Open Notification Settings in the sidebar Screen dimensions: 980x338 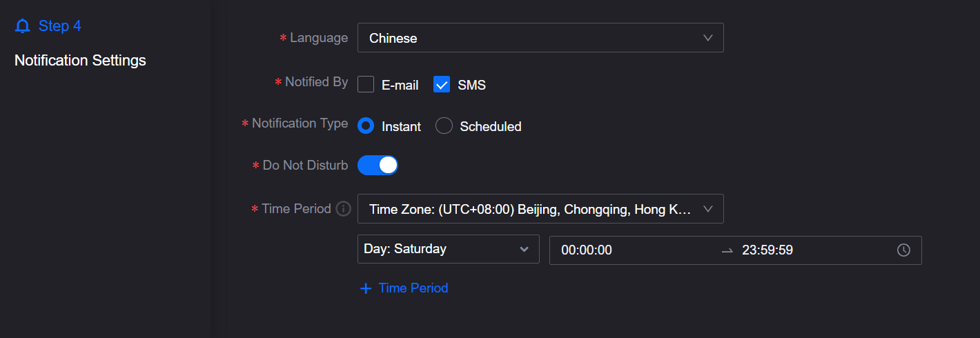tap(80, 60)
